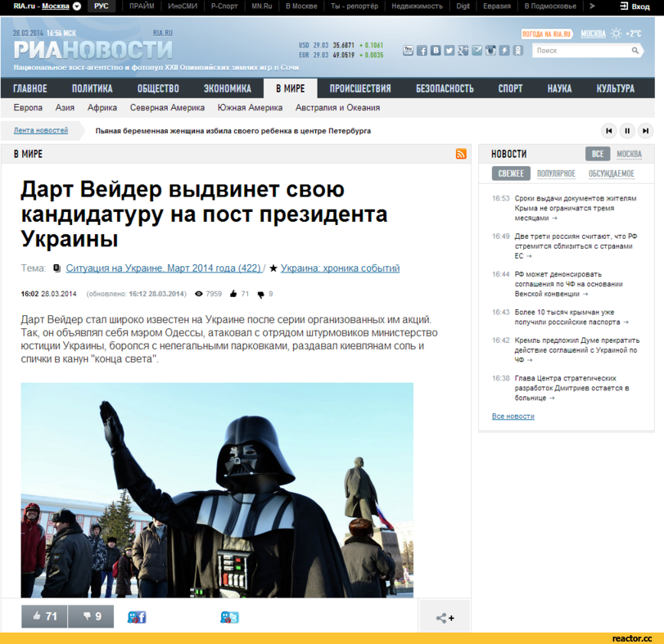Open the VKontakte icon in header
The image size is (664, 644).
[436, 51]
